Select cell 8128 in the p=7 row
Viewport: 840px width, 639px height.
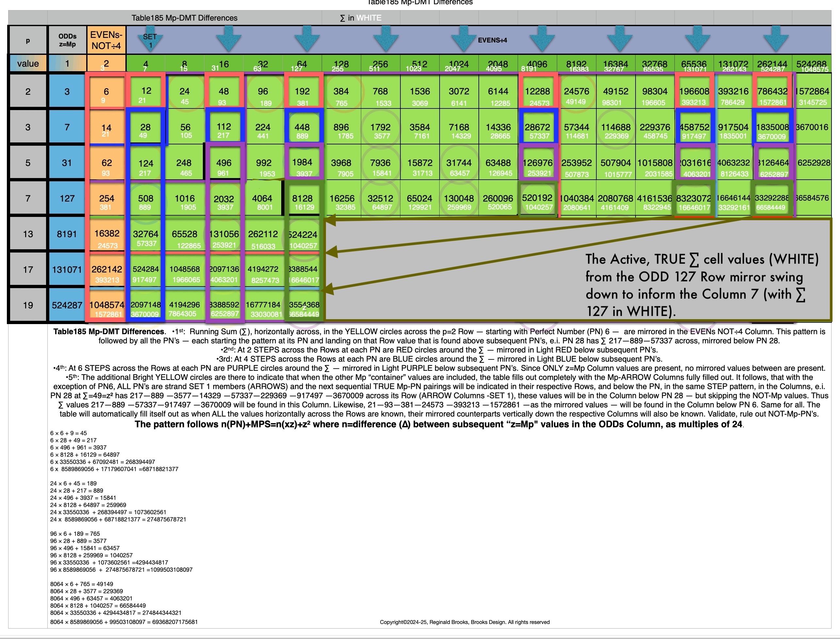click(x=302, y=199)
